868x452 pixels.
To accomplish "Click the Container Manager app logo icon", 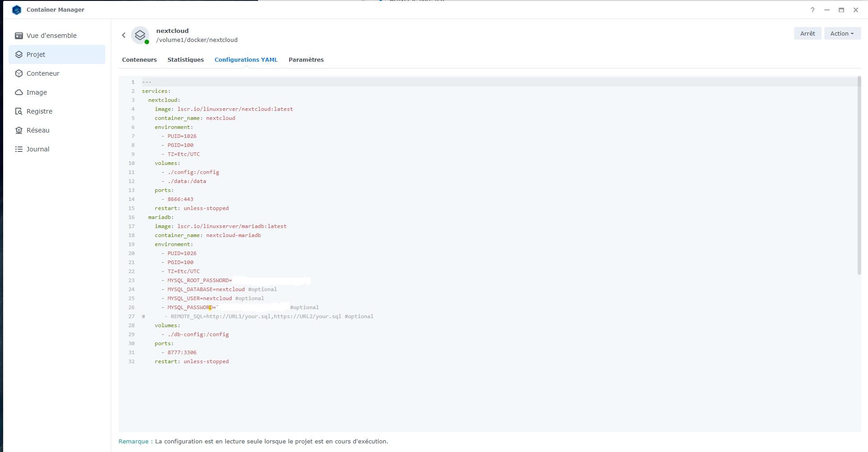I will 17,9.
